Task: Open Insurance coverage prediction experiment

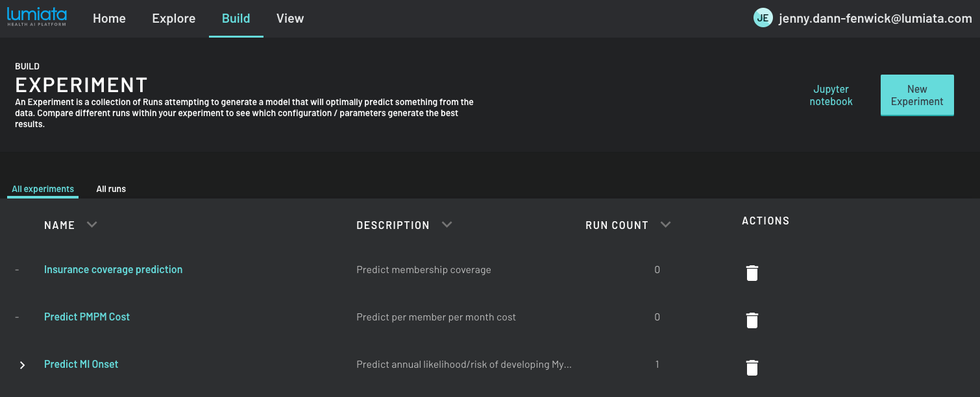Action: tap(113, 269)
